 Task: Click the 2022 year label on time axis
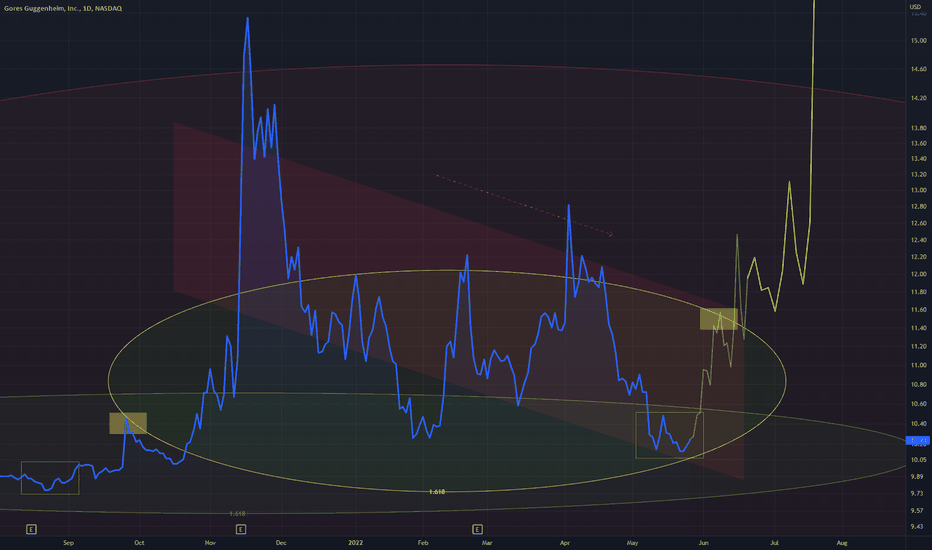point(355,542)
